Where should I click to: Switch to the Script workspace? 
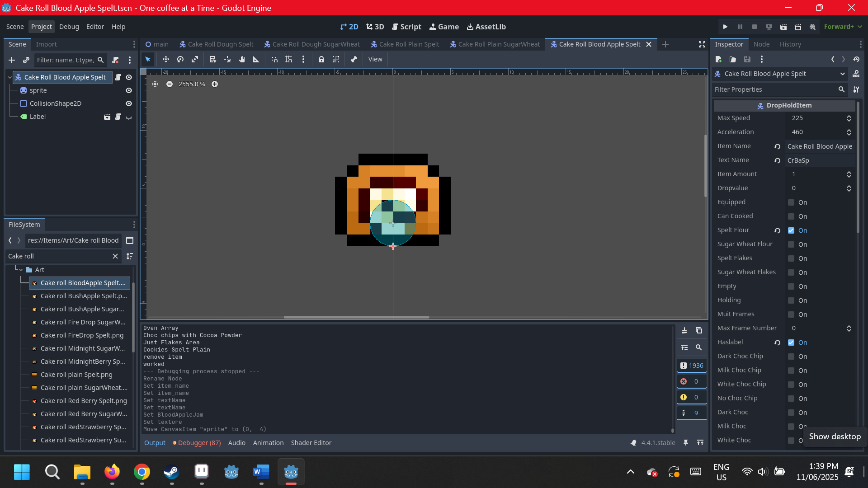[406, 27]
